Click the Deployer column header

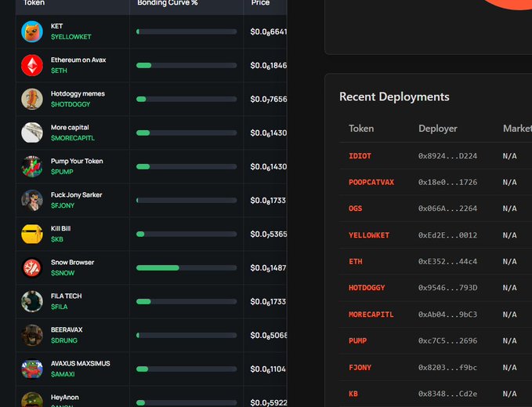click(437, 129)
